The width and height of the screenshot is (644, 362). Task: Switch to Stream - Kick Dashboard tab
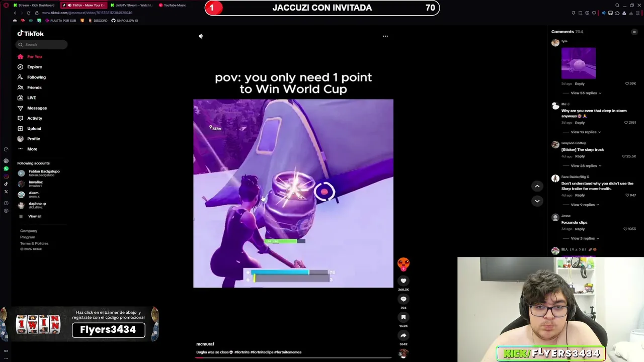click(x=34, y=5)
